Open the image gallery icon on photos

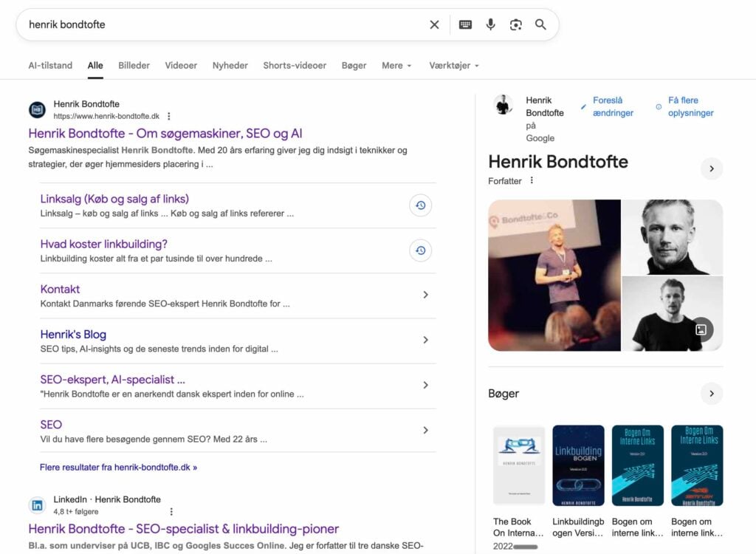[x=701, y=329]
